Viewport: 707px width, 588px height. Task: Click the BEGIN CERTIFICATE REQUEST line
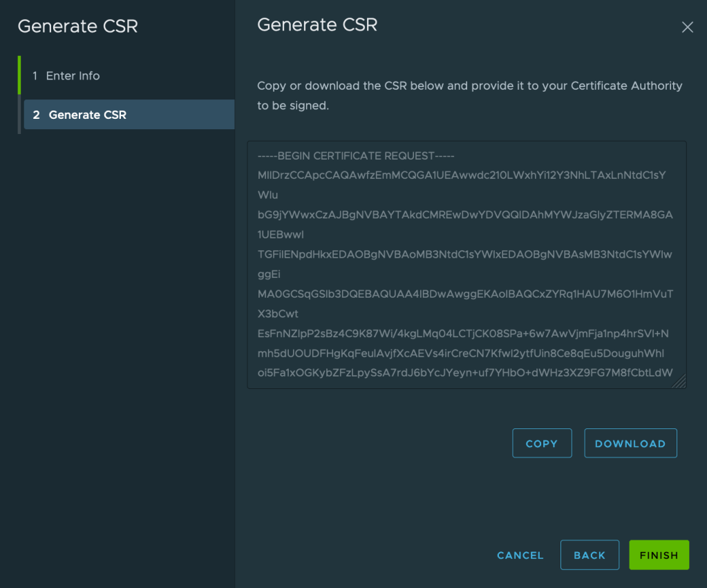pos(356,156)
